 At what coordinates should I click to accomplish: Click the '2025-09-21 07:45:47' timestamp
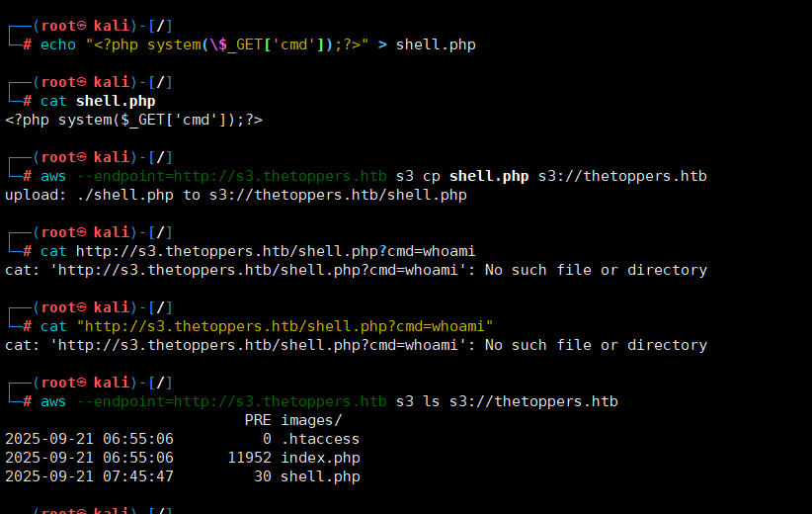click(89, 476)
